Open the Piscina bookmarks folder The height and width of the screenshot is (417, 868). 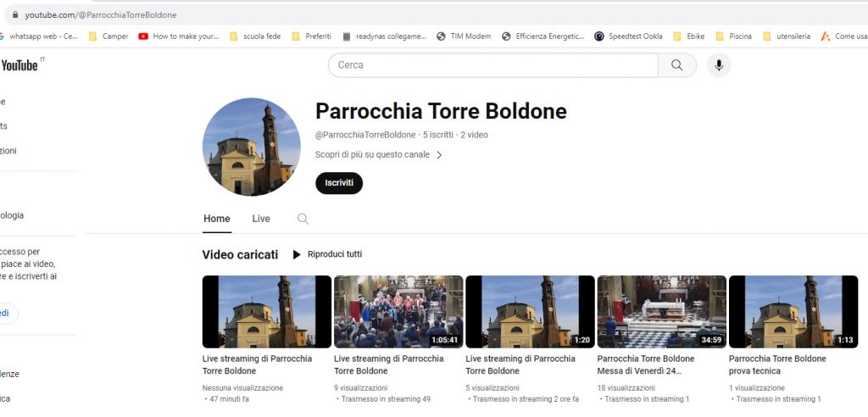click(733, 36)
